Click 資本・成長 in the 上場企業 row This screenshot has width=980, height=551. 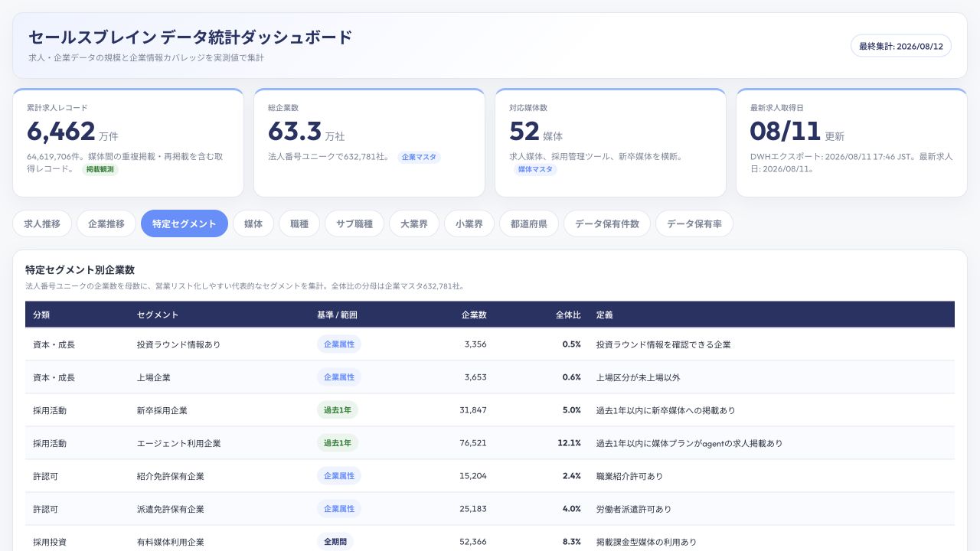click(54, 377)
